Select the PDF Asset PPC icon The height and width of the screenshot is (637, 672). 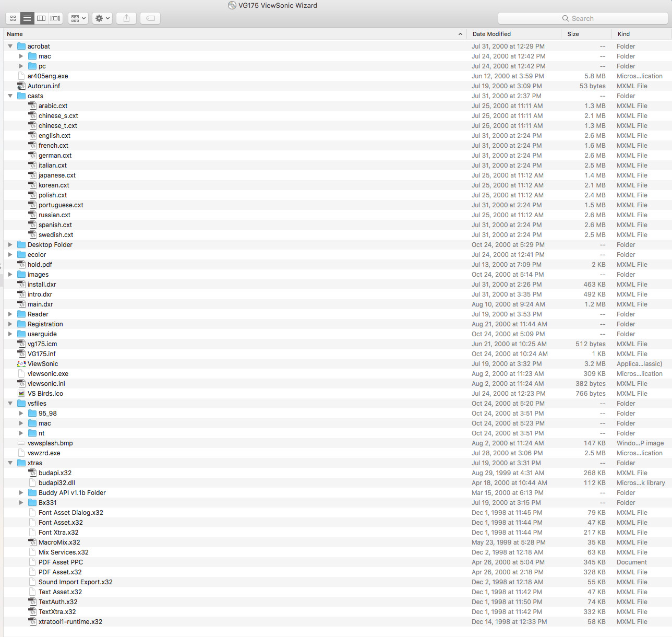coord(32,562)
